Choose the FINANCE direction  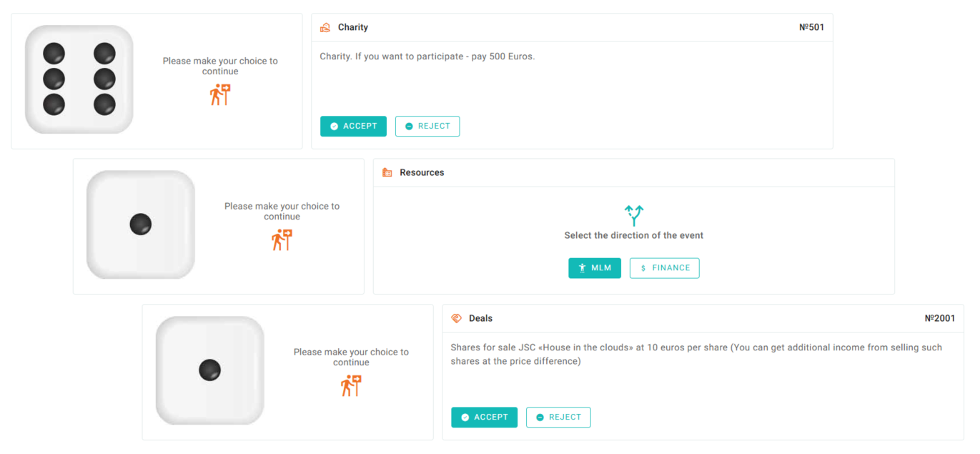664,268
